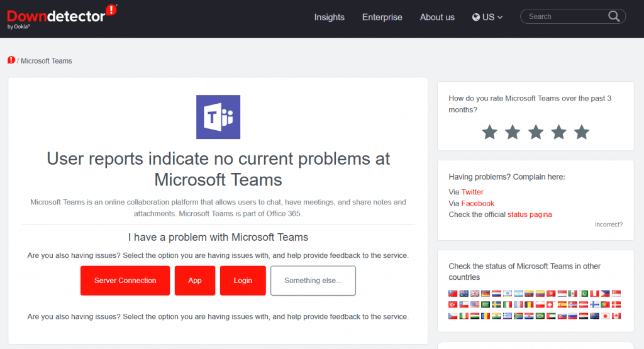The image size is (644, 349).
Task: Select the United Kingdom flag
Action: click(475, 294)
